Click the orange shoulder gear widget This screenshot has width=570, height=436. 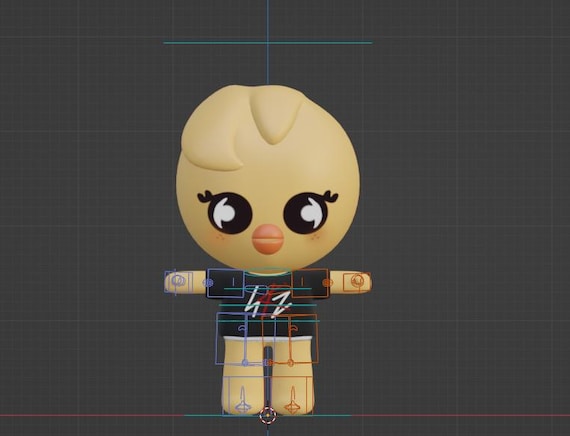(x=327, y=283)
